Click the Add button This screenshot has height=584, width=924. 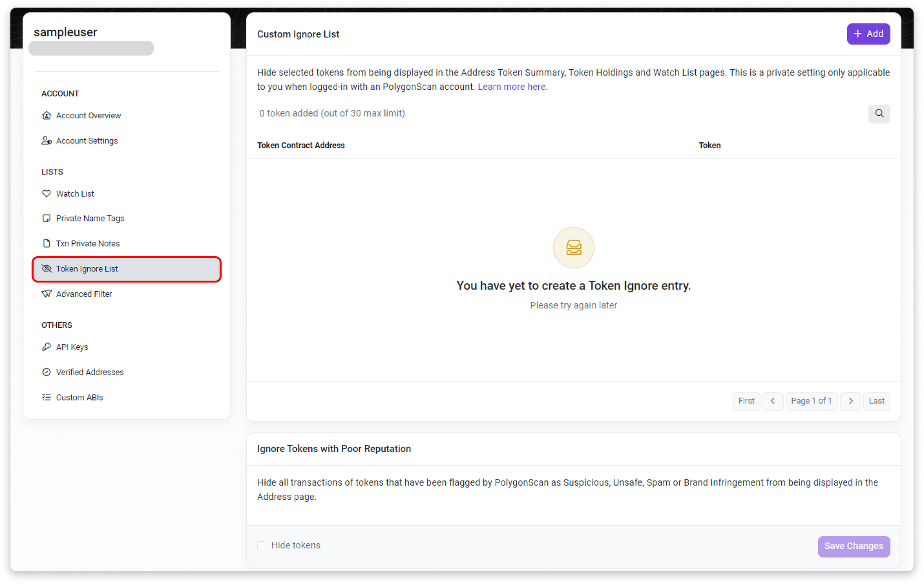pos(868,34)
